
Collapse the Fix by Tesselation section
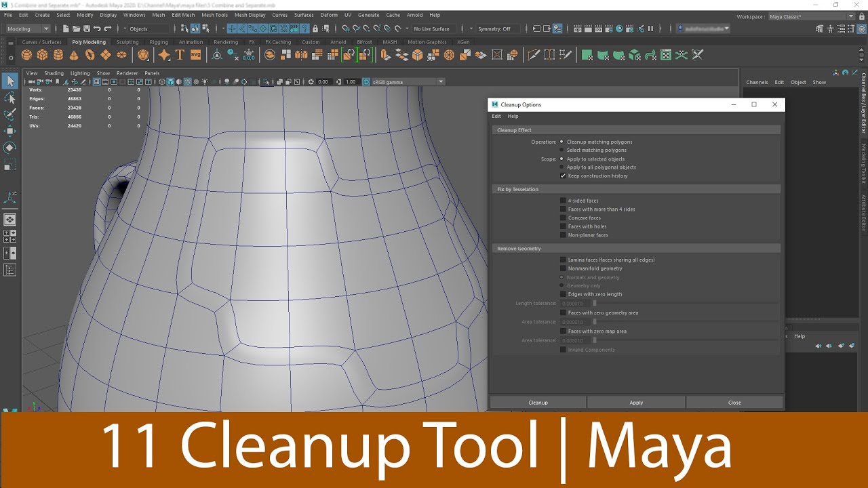pyautogui.click(x=636, y=189)
